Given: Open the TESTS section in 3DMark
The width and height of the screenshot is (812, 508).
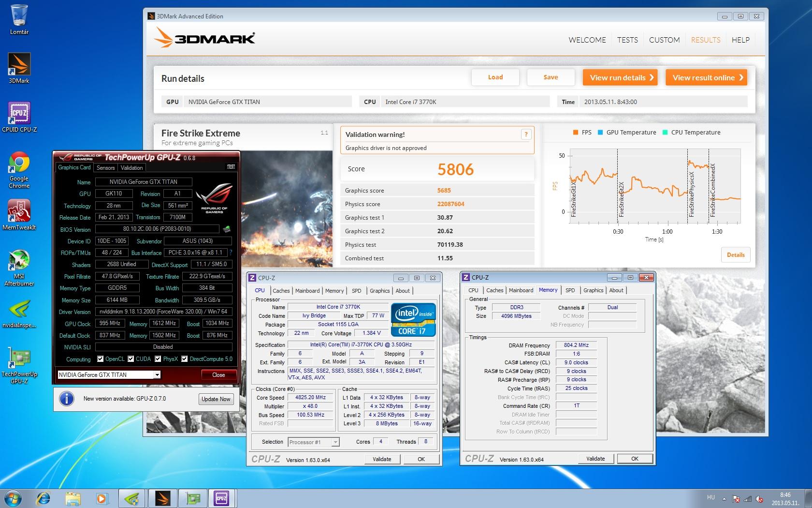Looking at the screenshot, I should point(627,40).
